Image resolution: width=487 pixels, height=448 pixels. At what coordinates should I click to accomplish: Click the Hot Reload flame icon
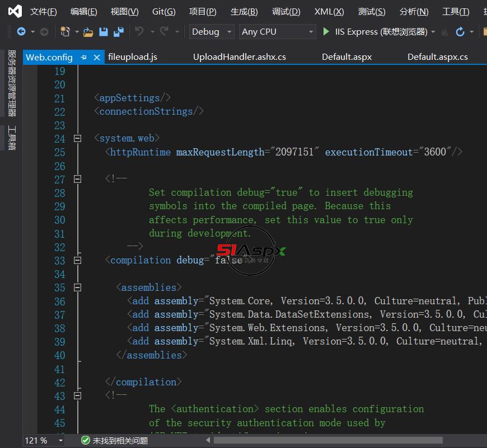445,32
